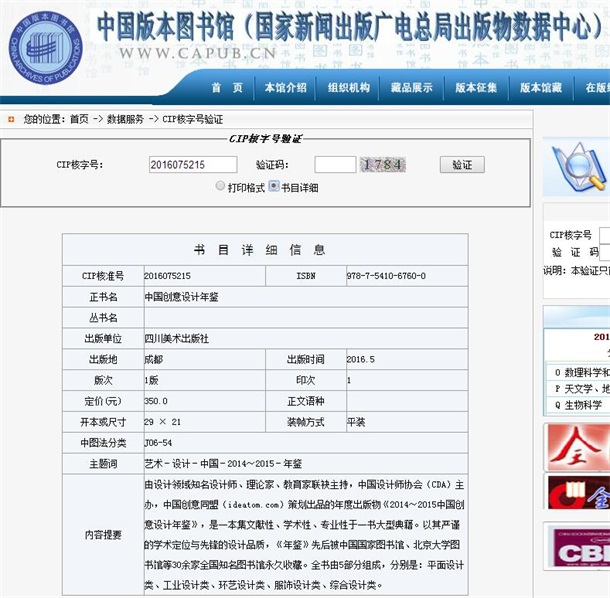Screen dimensions: 610x598
Task: Open the 首页 navigation menu
Action: pyautogui.click(x=227, y=88)
